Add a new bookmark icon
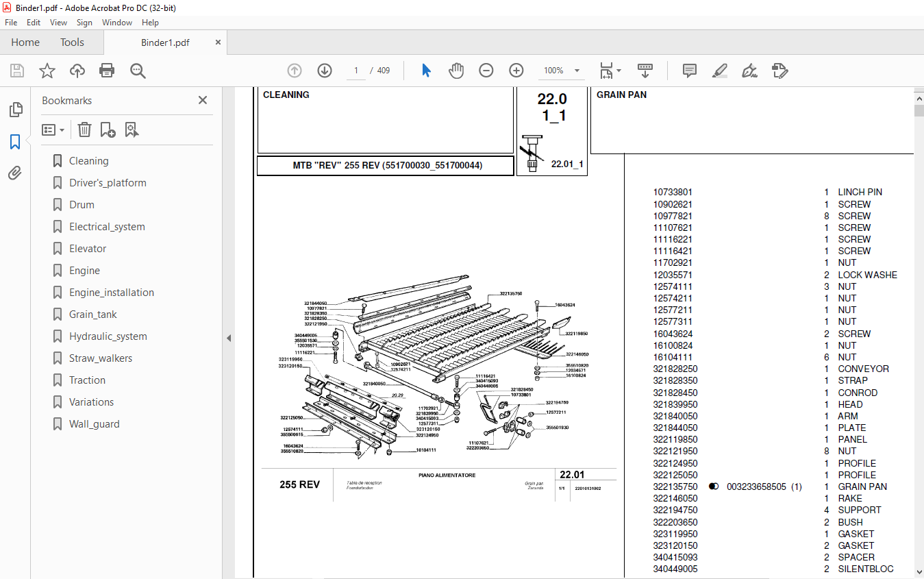Image resolution: width=924 pixels, height=579 pixels. tap(108, 130)
